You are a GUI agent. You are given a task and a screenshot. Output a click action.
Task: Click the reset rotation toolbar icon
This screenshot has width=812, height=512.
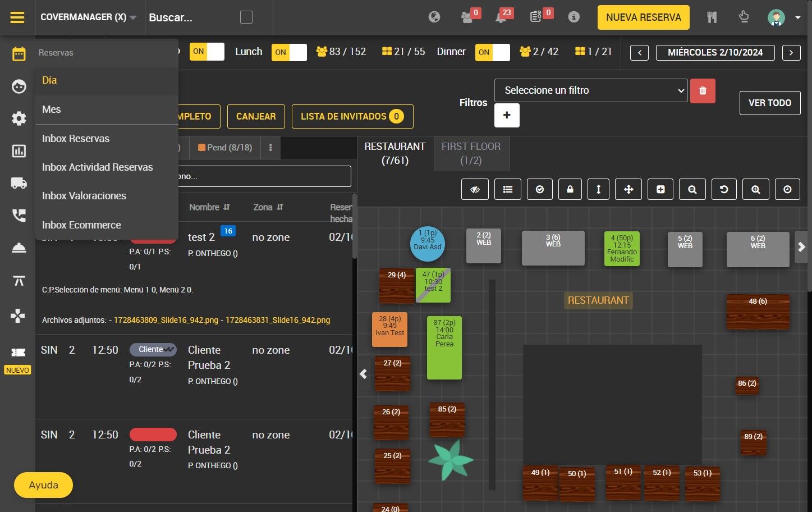[724, 190]
